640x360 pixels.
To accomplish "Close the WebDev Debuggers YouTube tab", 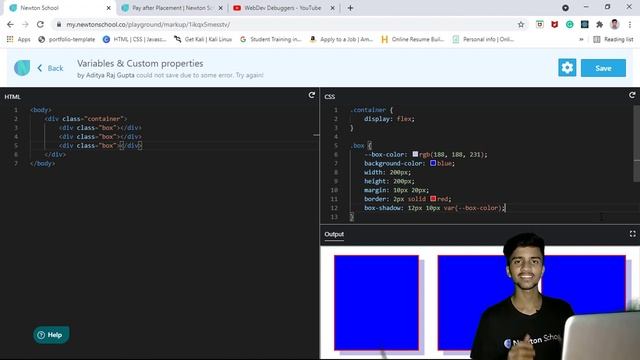I will [x=332, y=8].
